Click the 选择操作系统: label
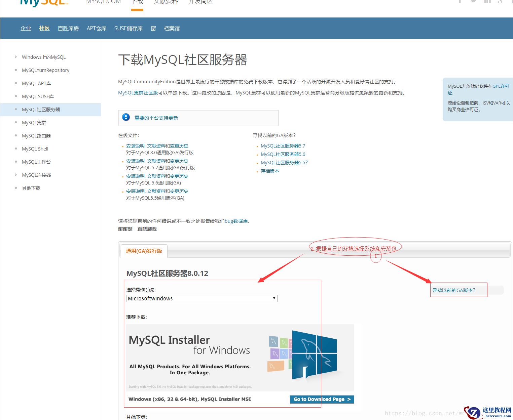 141,290
